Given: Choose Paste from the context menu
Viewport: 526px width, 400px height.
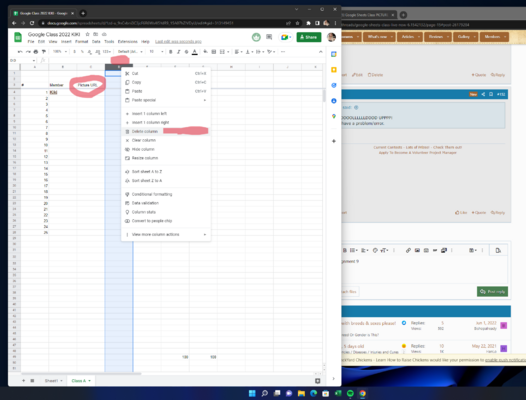Looking at the screenshot, I should [x=166, y=91].
